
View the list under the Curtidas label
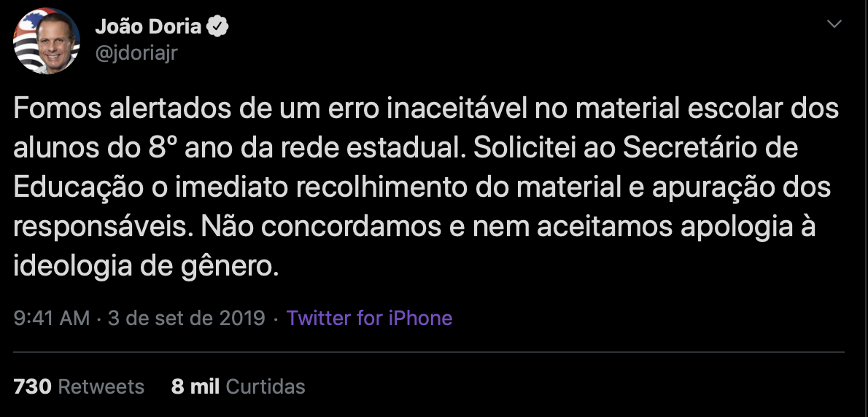(266, 386)
